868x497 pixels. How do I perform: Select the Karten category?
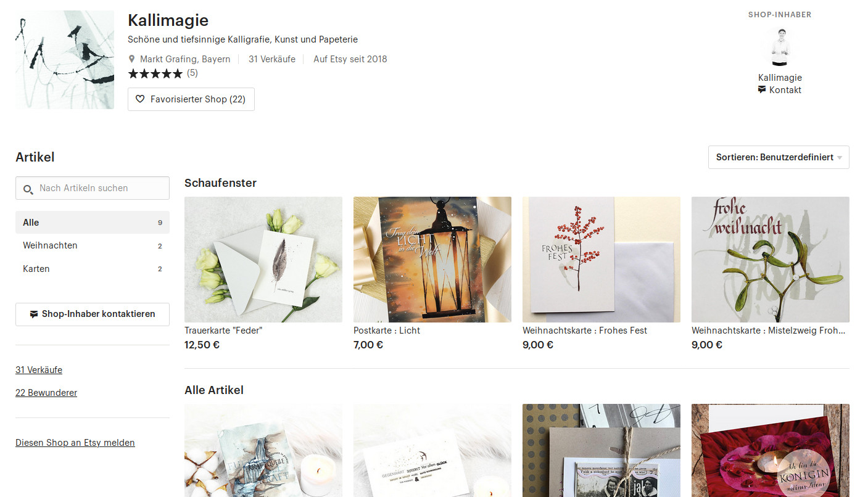pyautogui.click(x=93, y=269)
